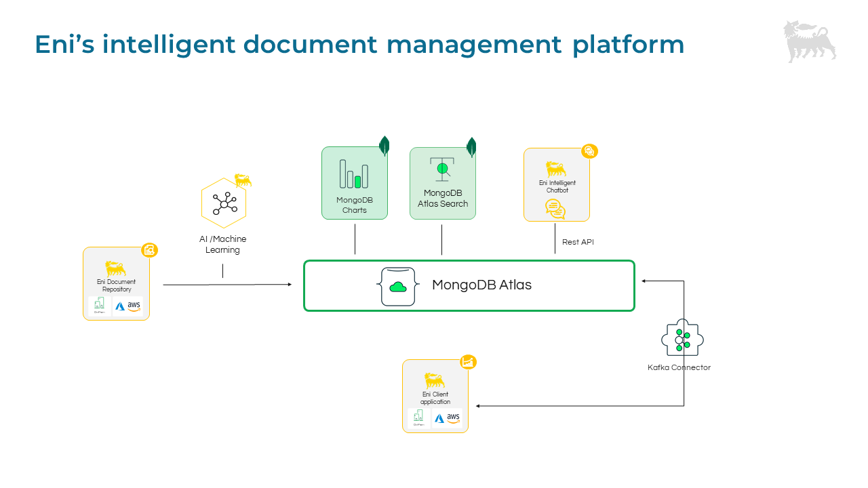
Task: Click the AWS logo in Client application card
Action: (x=454, y=419)
